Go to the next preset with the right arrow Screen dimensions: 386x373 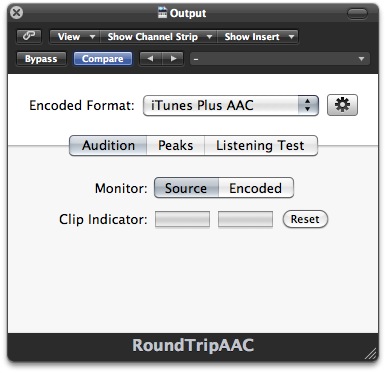click(173, 59)
